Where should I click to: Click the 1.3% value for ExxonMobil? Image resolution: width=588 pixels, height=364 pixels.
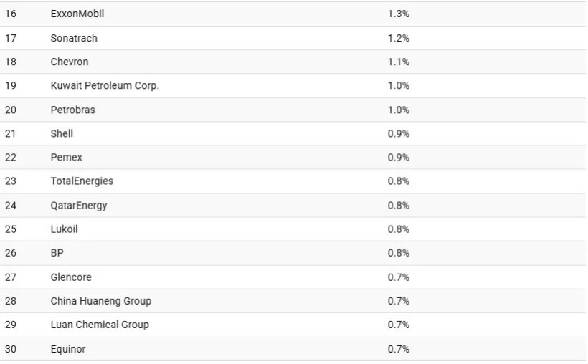pyautogui.click(x=398, y=14)
